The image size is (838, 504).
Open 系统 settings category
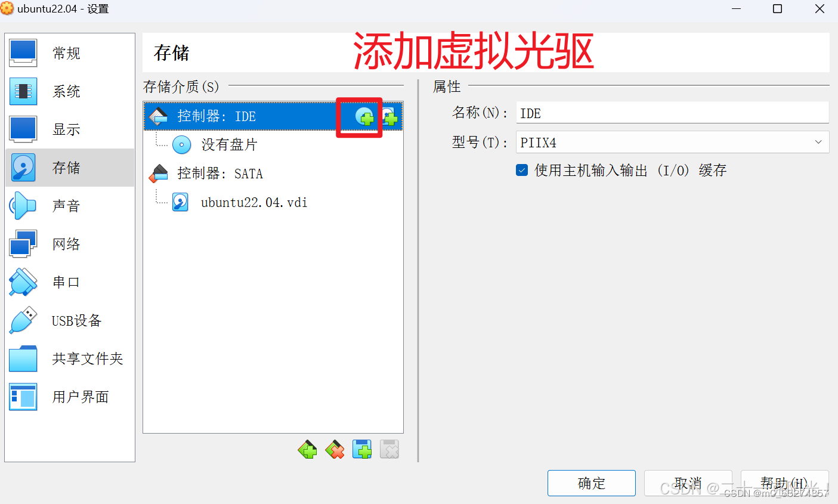tap(70, 91)
